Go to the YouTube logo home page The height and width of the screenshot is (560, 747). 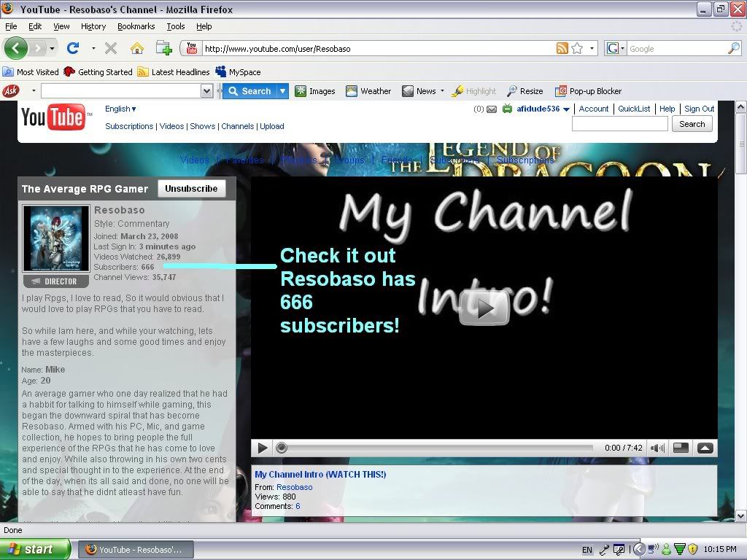(x=54, y=117)
